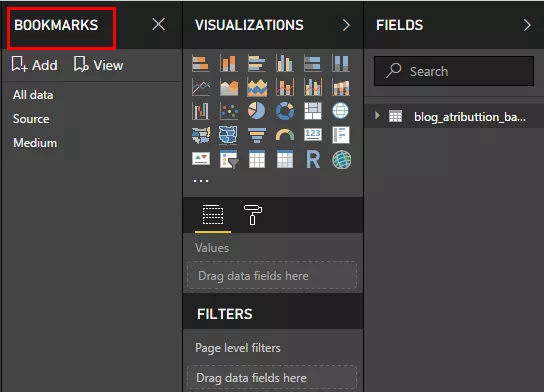
Task: Select the Ribbon chart visual
Action: pyautogui.click(x=341, y=87)
